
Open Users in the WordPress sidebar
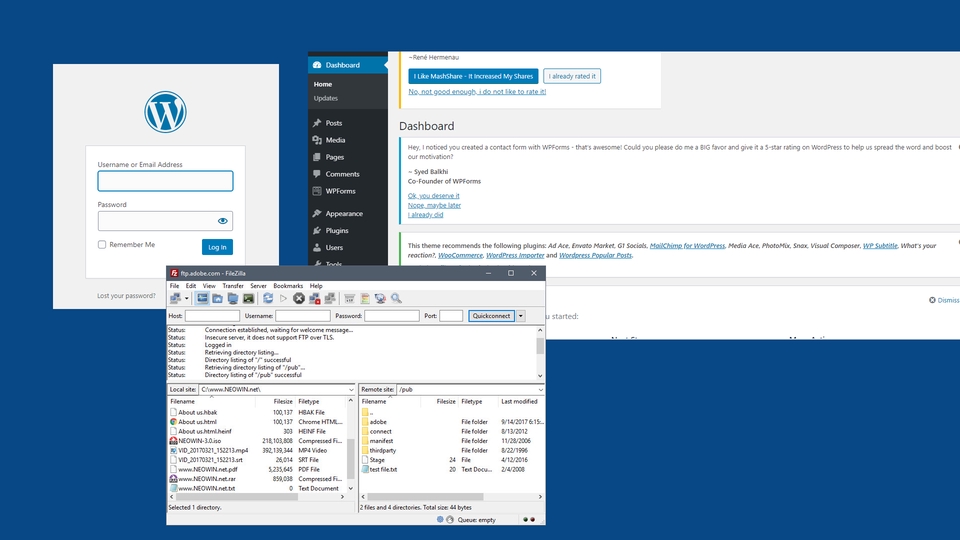coord(334,248)
